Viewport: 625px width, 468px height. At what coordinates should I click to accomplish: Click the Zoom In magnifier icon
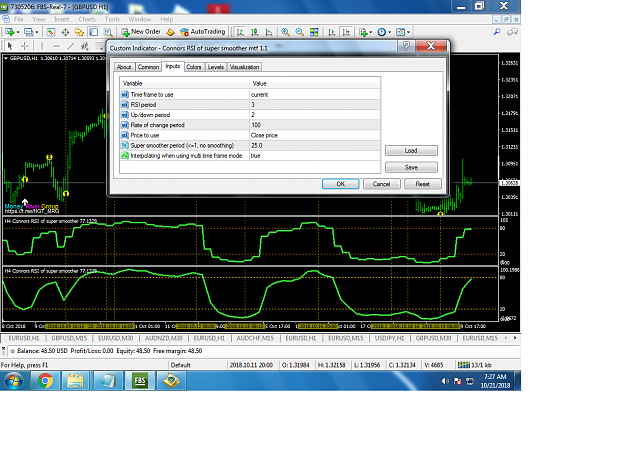pyautogui.click(x=285, y=32)
